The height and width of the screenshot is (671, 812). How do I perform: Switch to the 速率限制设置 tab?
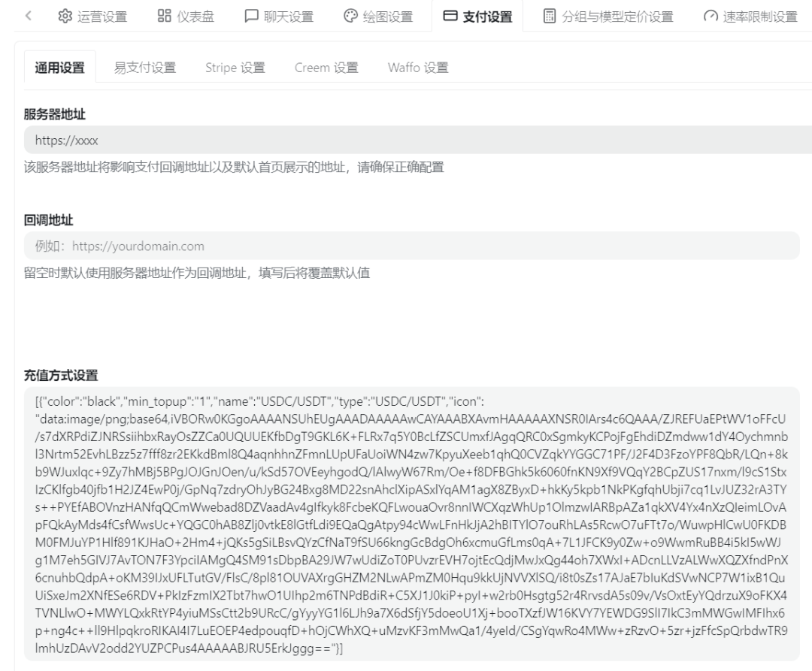(x=751, y=17)
